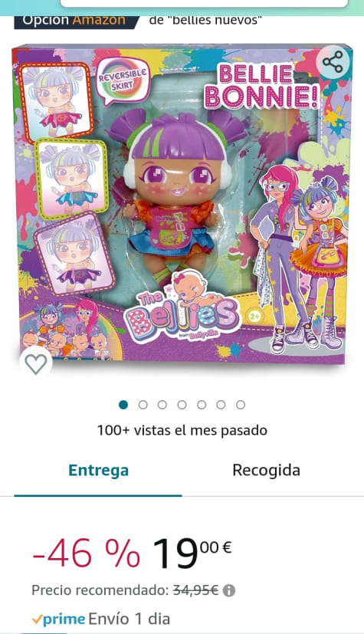Tap the share icon on product image

pyautogui.click(x=332, y=62)
